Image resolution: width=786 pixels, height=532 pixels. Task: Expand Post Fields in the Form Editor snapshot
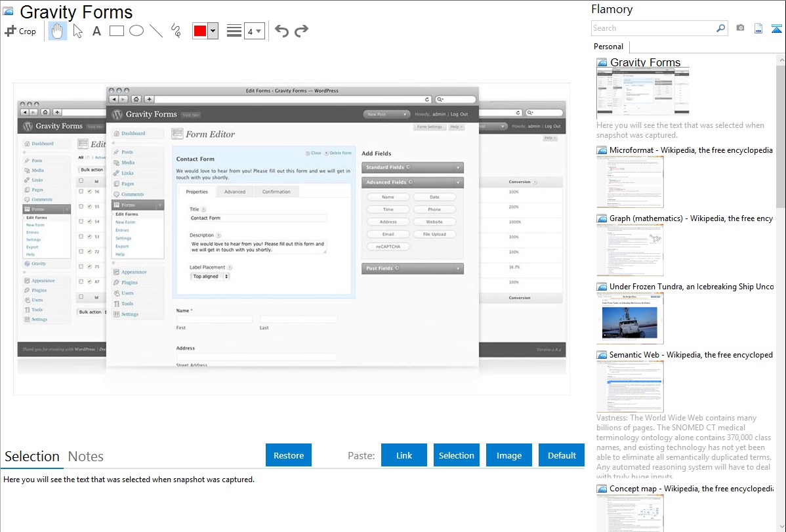[413, 268]
